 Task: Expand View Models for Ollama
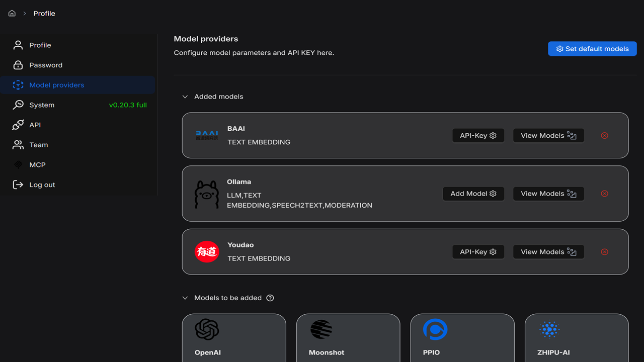click(x=548, y=194)
